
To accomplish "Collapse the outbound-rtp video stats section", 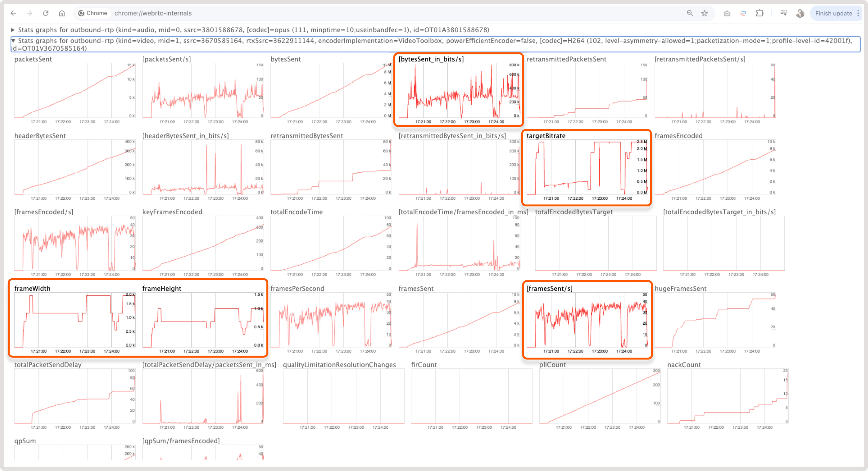I will click(14, 40).
